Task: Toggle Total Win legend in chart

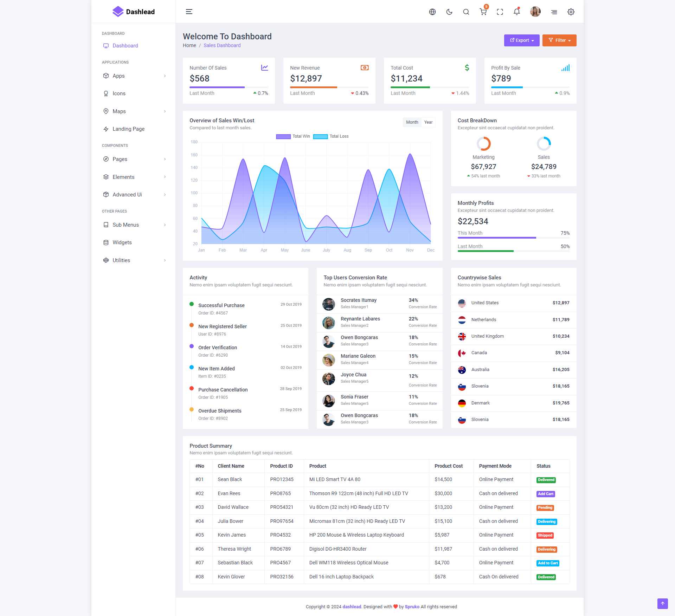Action: 283,136
